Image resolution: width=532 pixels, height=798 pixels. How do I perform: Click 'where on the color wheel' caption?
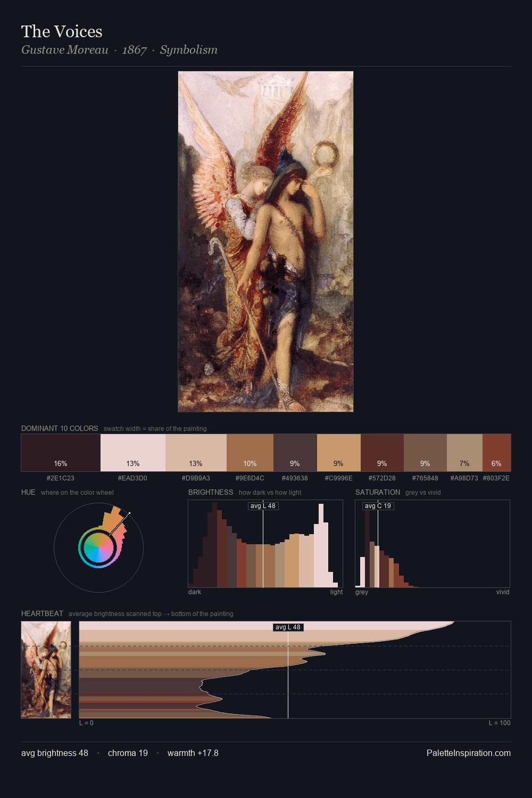pos(77,492)
